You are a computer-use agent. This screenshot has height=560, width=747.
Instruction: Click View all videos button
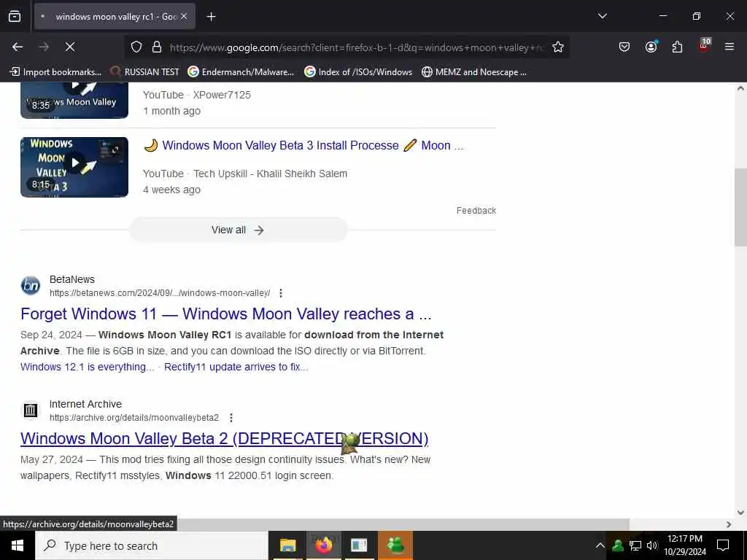tap(239, 230)
